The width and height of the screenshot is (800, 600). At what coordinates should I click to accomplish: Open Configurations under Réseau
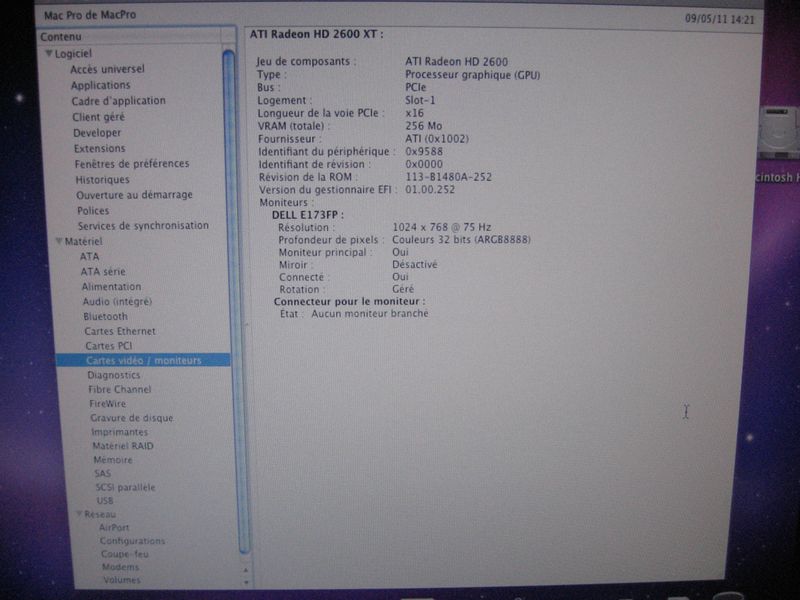coord(132,541)
